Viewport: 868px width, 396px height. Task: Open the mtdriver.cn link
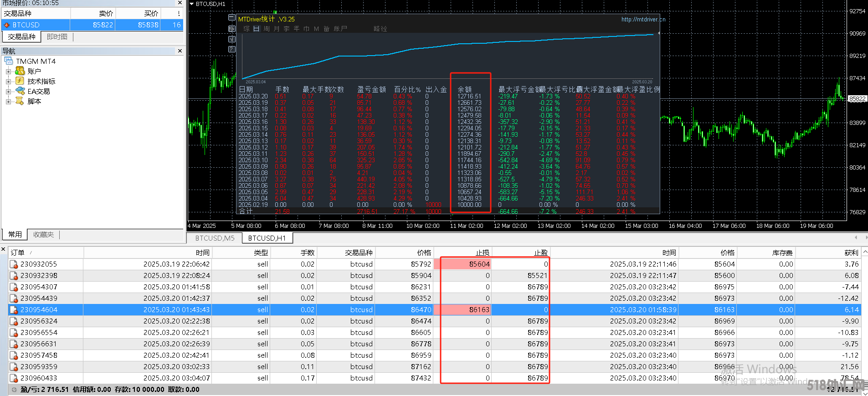point(643,20)
